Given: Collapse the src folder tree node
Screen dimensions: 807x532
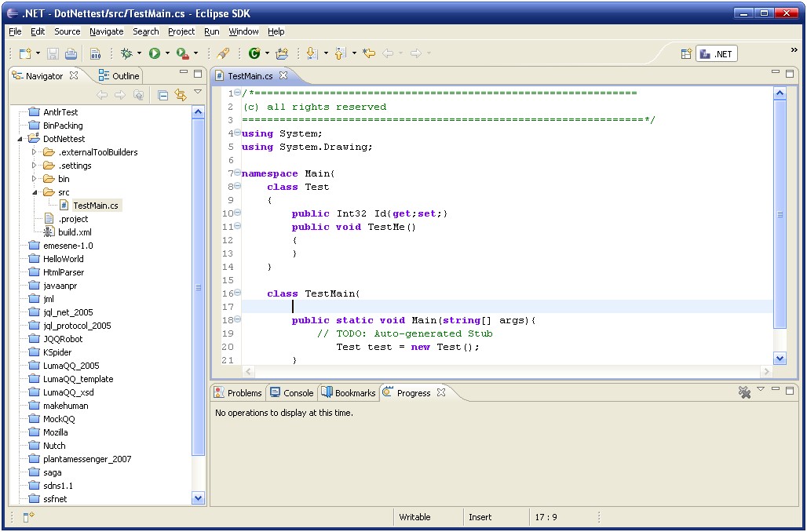Looking at the screenshot, I should tap(35, 192).
